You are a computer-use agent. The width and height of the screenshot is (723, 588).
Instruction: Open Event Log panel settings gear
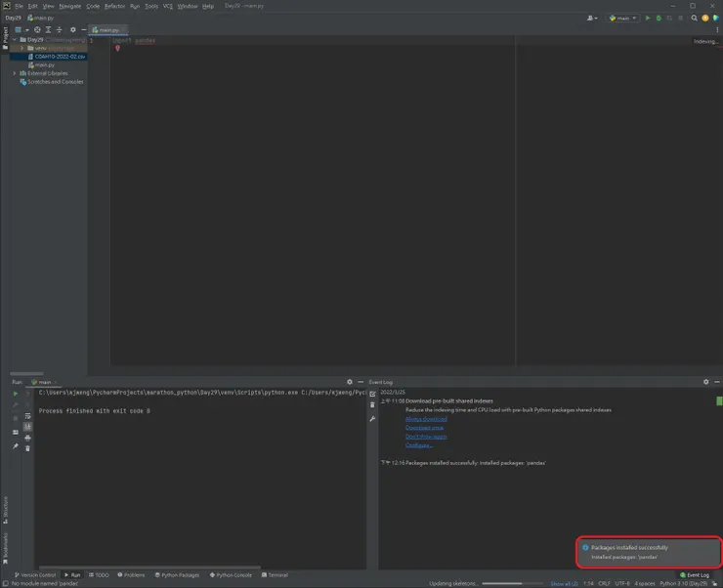(x=705, y=382)
